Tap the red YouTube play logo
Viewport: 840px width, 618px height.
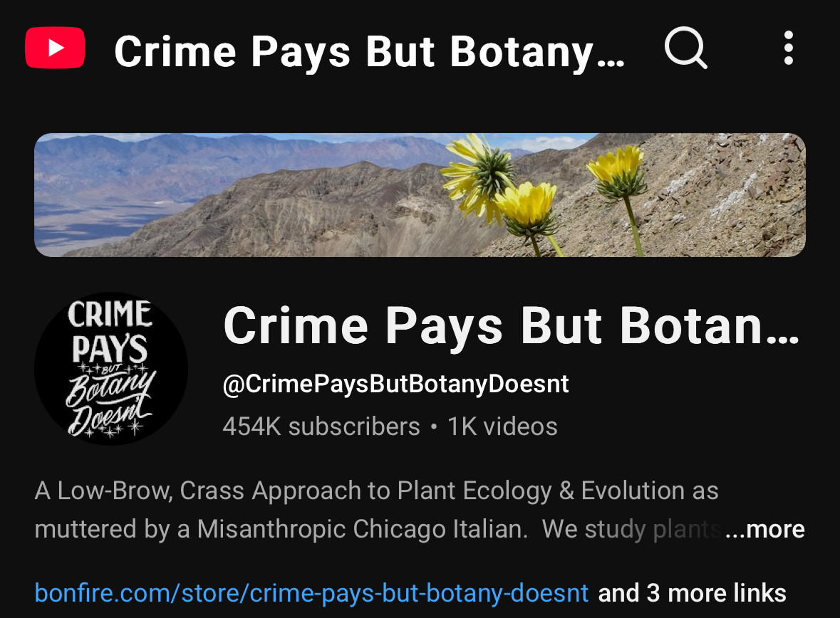point(55,48)
